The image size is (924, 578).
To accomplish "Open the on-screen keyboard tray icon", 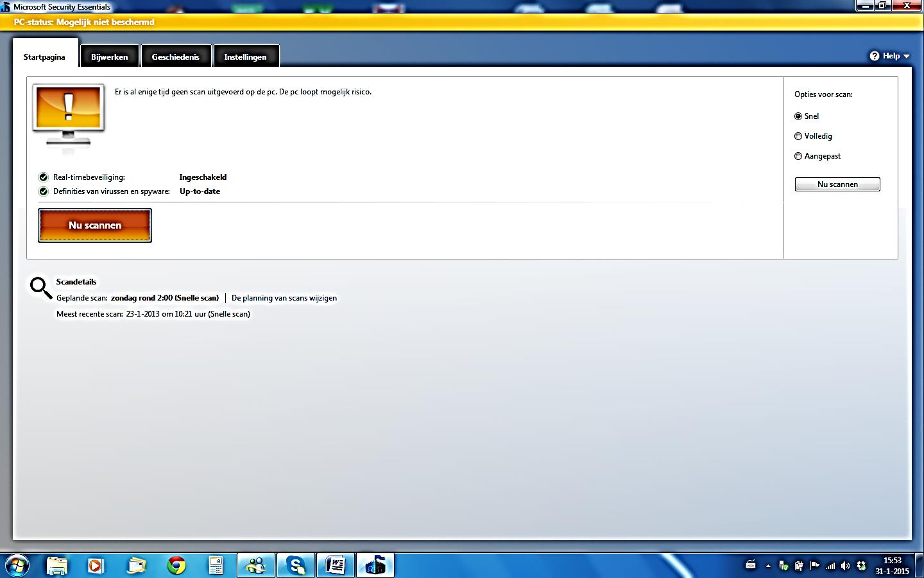I will click(x=751, y=566).
